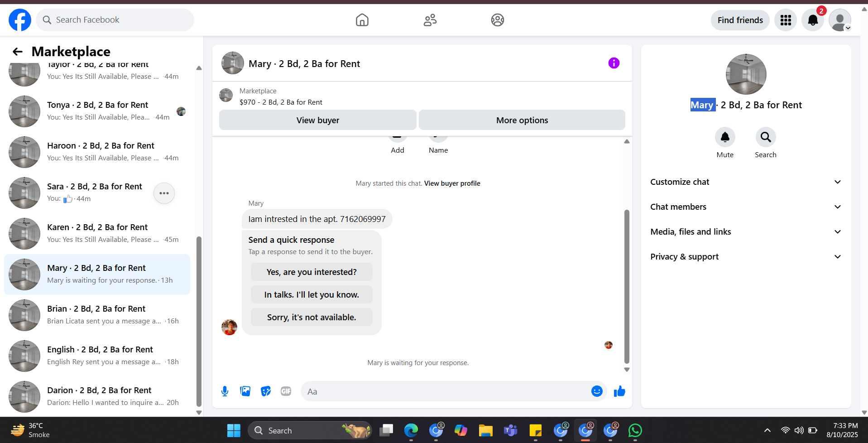The width and height of the screenshot is (868, 443).
Task: Click the purple conversation info icon
Action: point(614,63)
